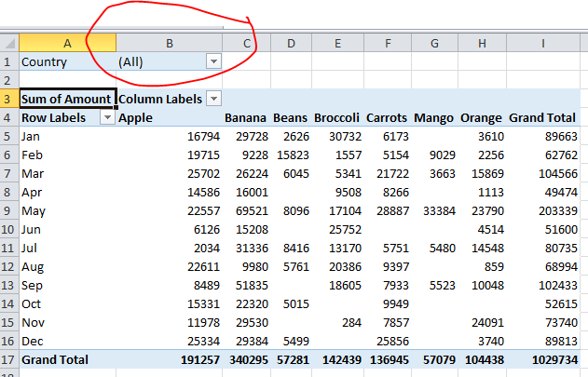Expand the Column Labels filter dropdown
Screen dimensions: 588x377
point(213,99)
